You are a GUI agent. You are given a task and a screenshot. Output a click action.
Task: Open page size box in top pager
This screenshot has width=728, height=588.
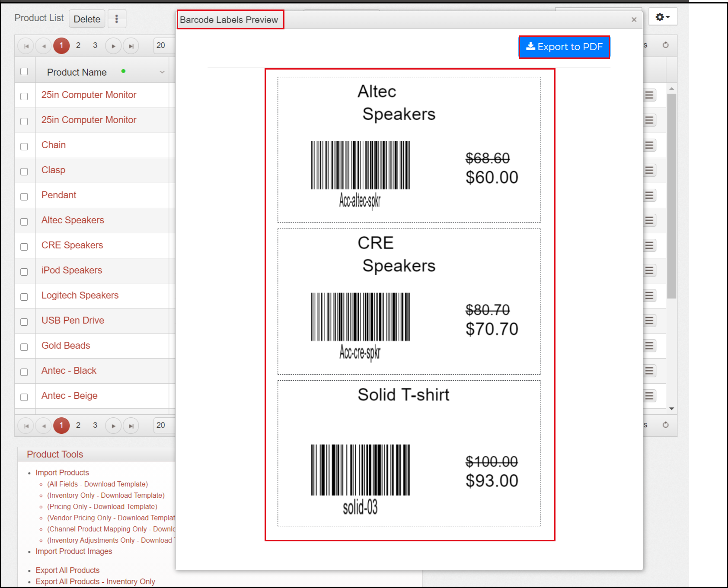click(165, 45)
